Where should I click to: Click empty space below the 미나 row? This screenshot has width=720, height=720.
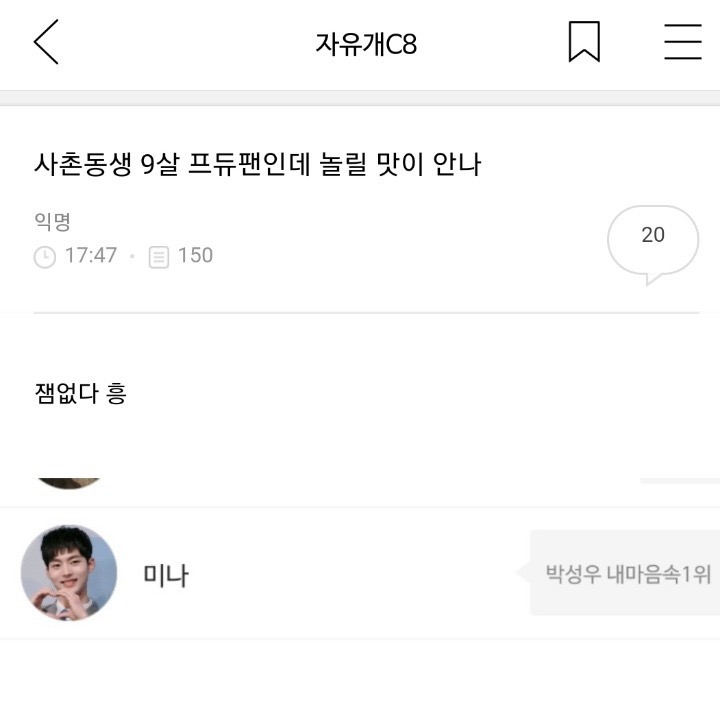(x=360, y=680)
